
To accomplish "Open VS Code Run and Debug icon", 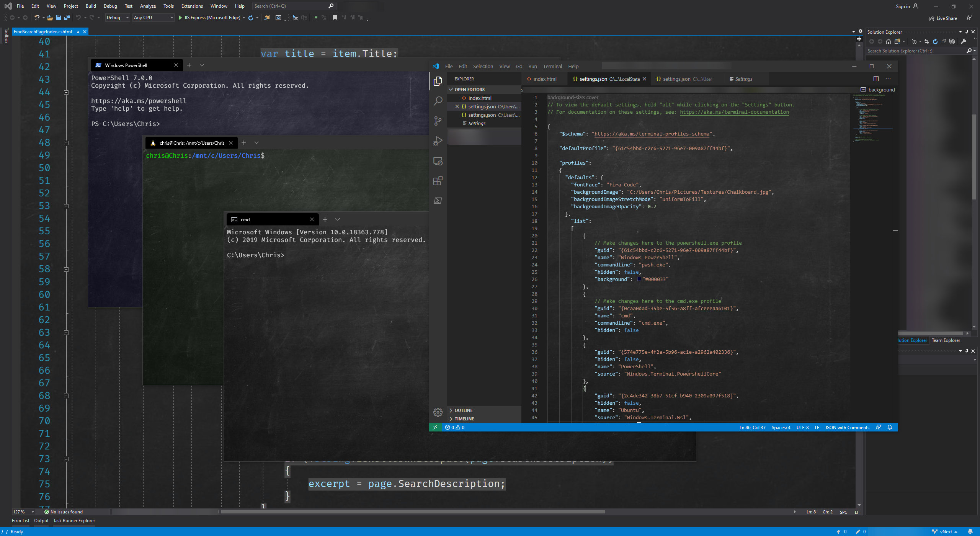I will pos(438,141).
